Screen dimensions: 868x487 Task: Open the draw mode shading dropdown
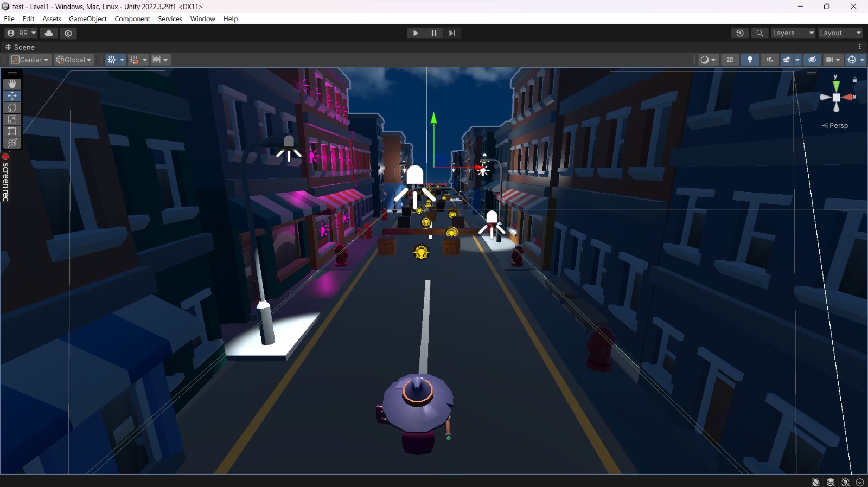point(708,60)
